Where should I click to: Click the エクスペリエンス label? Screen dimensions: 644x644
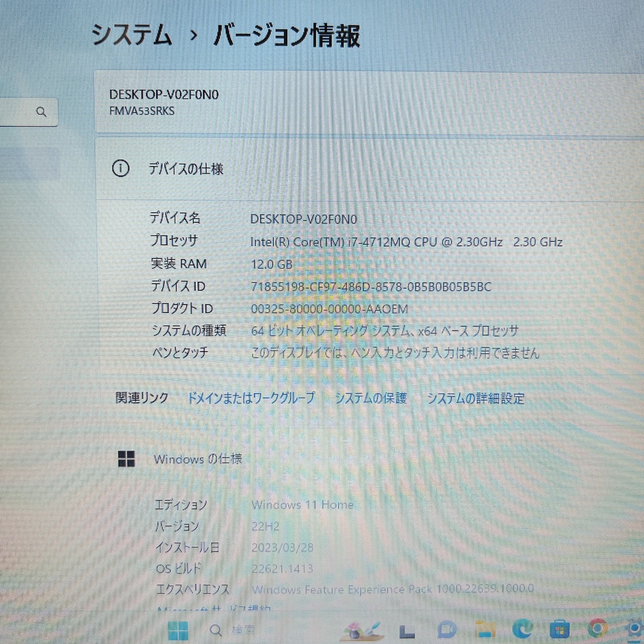[193, 589]
